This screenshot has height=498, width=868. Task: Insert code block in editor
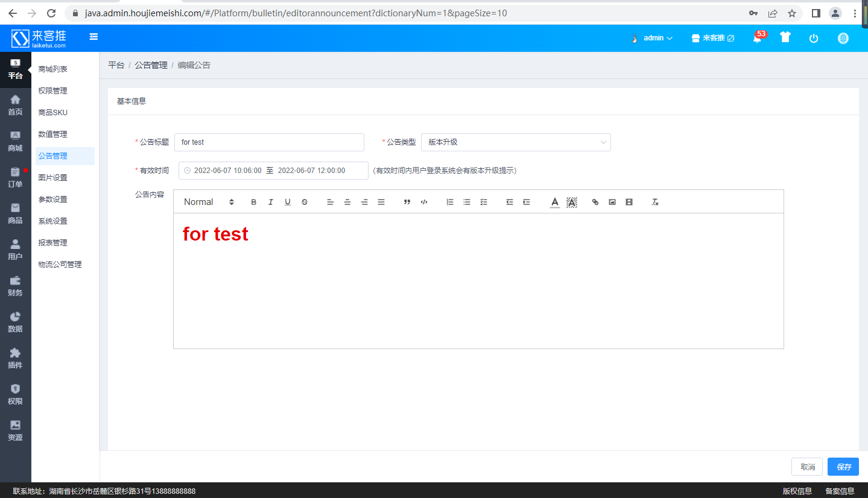click(424, 202)
